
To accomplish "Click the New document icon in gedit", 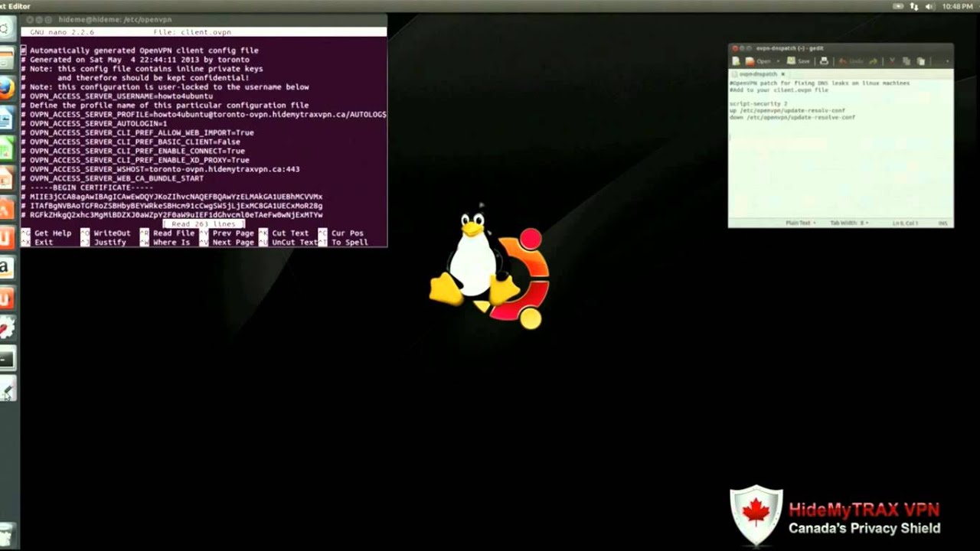I will tap(736, 61).
